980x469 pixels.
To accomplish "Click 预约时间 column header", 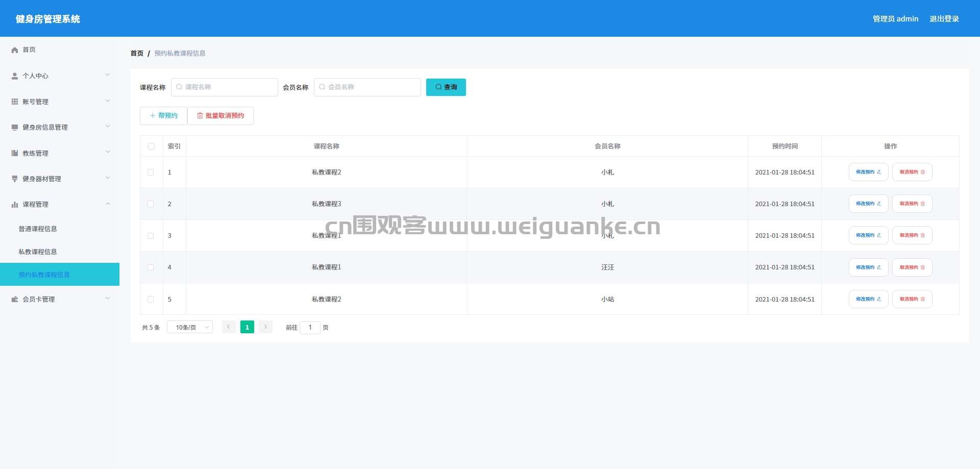I will click(785, 146).
